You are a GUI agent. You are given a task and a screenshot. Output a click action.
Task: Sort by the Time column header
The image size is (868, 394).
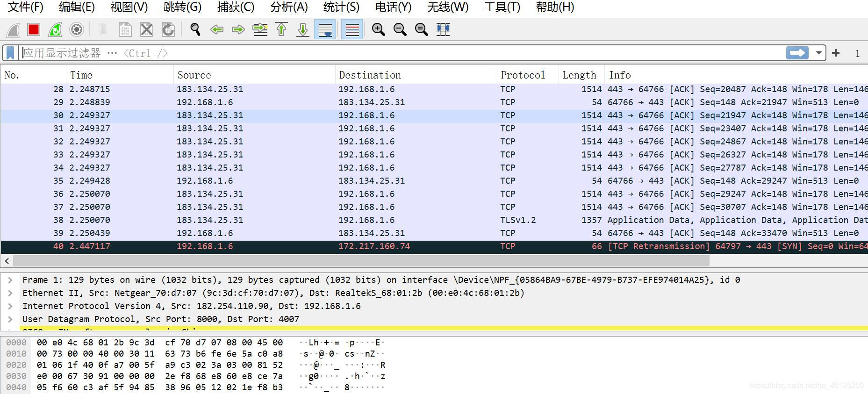120,75
